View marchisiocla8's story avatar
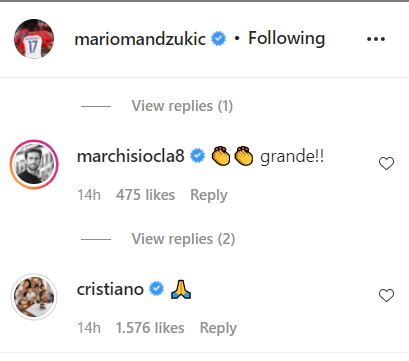 [x=34, y=164]
